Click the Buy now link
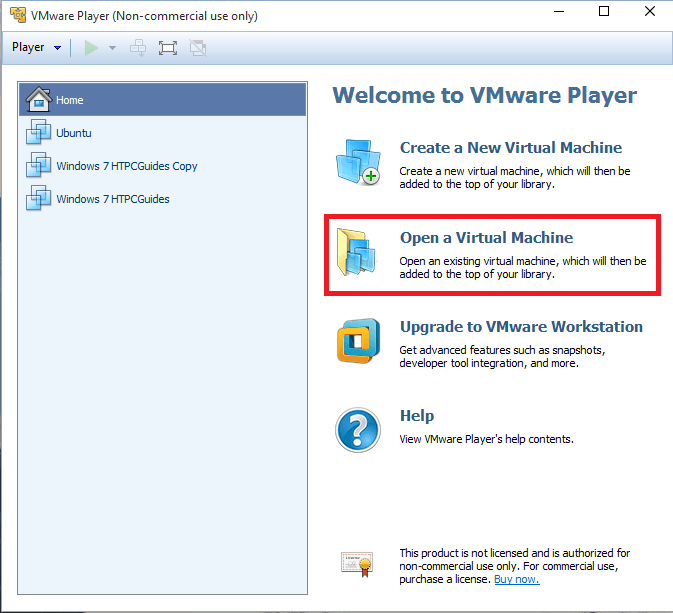The height and width of the screenshot is (613, 673). coord(516,579)
